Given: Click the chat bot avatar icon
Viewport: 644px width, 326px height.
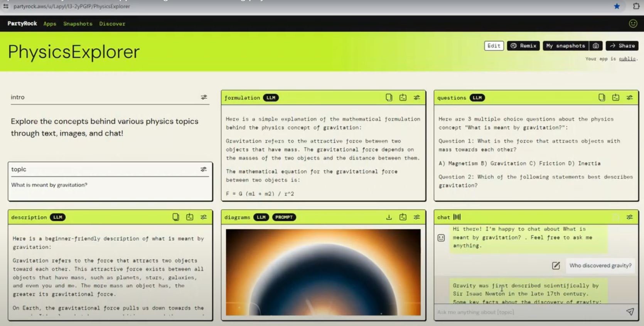Looking at the screenshot, I should tap(441, 238).
